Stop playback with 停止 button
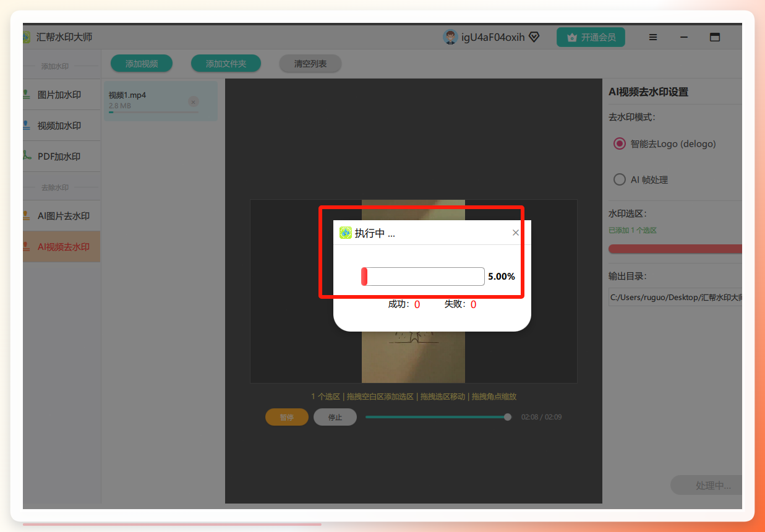The image size is (765, 532). click(x=335, y=417)
